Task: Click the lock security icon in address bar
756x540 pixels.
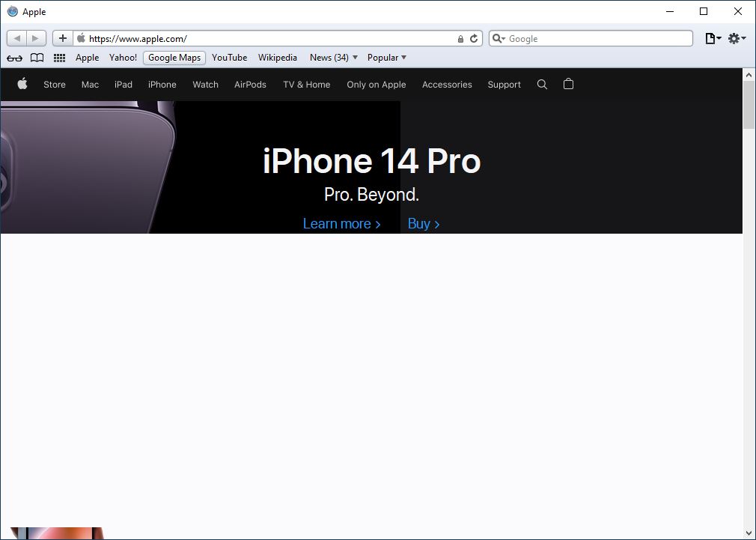Action: click(x=460, y=39)
